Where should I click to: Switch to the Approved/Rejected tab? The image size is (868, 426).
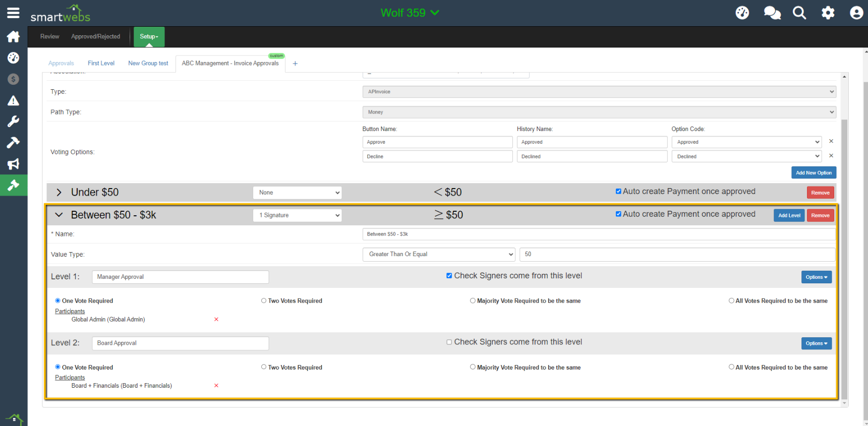pyautogui.click(x=96, y=37)
